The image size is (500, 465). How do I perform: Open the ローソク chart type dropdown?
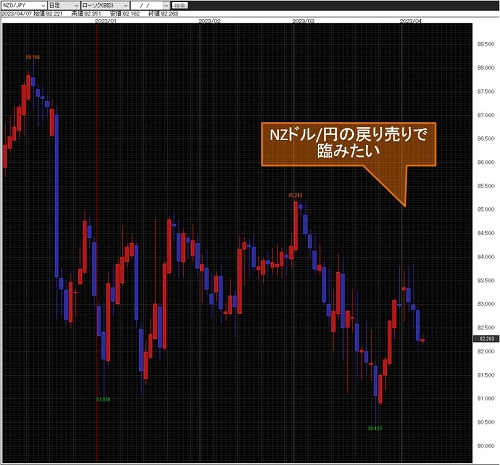coord(105,6)
